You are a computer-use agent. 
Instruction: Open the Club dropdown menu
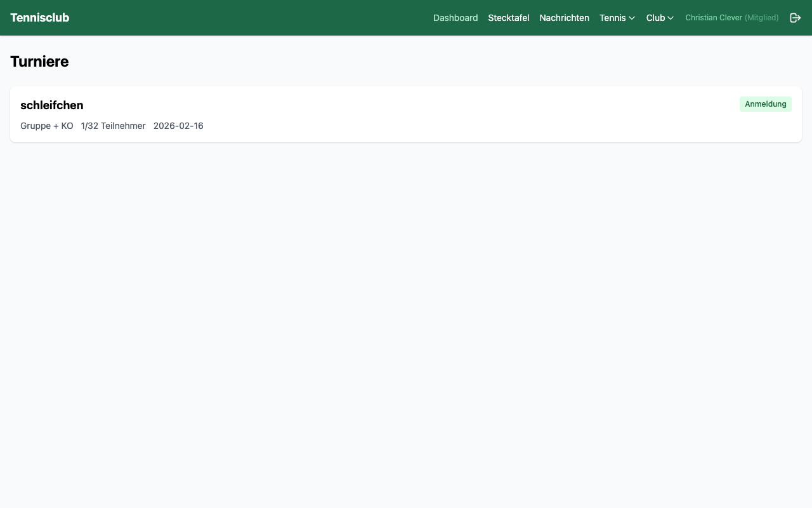click(660, 18)
